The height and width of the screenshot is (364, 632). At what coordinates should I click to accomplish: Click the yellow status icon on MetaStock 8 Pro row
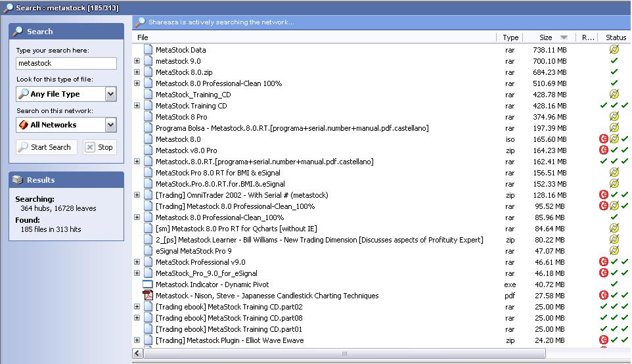614,117
